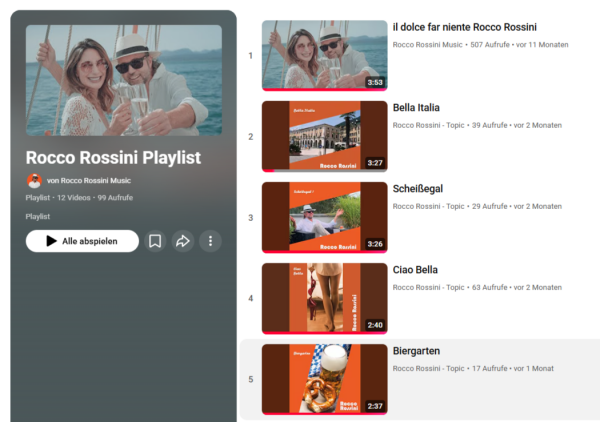
Task: Click the 3:26 duration badge
Action: (x=375, y=244)
